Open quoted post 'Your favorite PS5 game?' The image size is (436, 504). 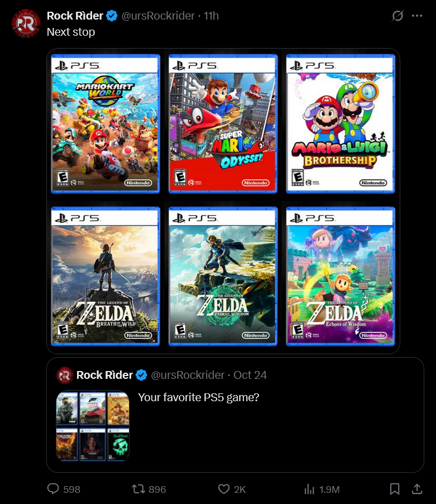coord(198,397)
